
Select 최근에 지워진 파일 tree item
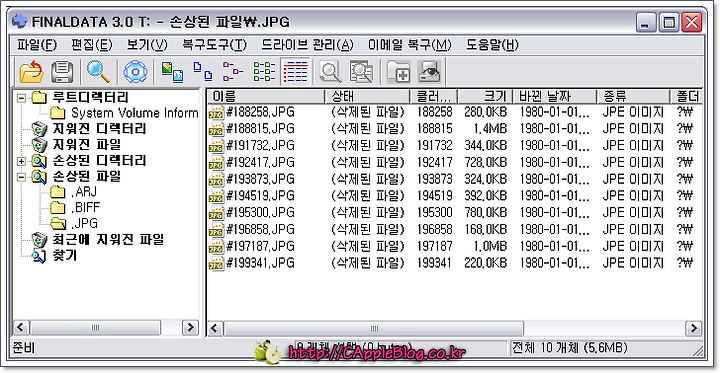[108, 239]
